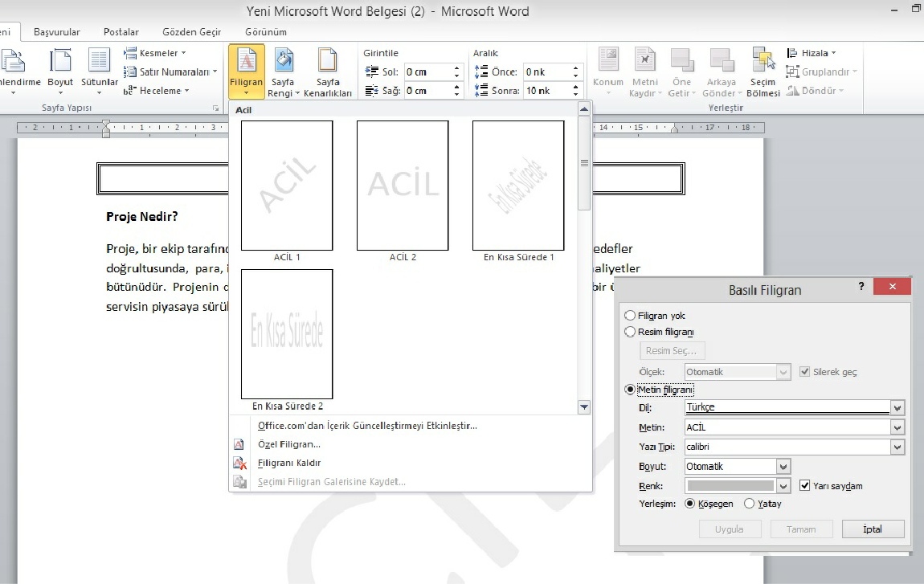Click the Öne Getir bring forward icon
924x584 pixels.
[x=682, y=60]
